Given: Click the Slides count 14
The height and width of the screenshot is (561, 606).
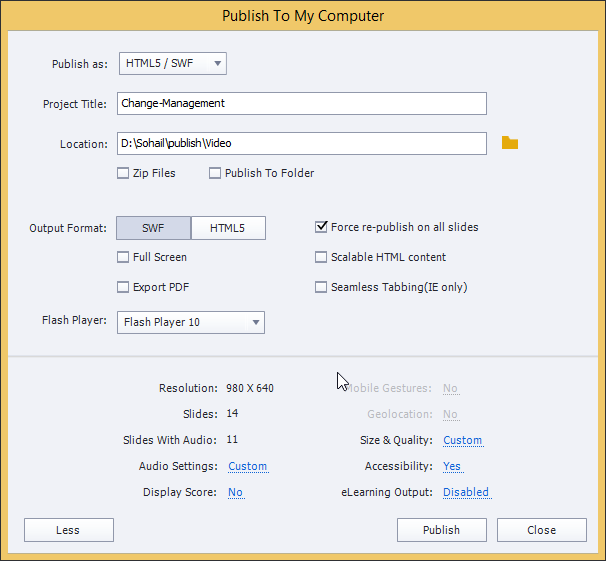Looking at the screenshot, I should [232, 413].
